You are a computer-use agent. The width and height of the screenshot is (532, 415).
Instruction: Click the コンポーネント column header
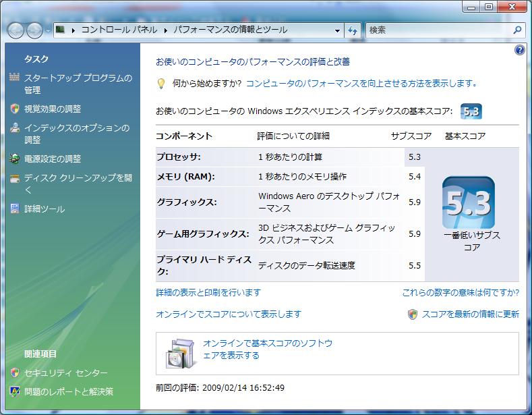click(184, 136)
